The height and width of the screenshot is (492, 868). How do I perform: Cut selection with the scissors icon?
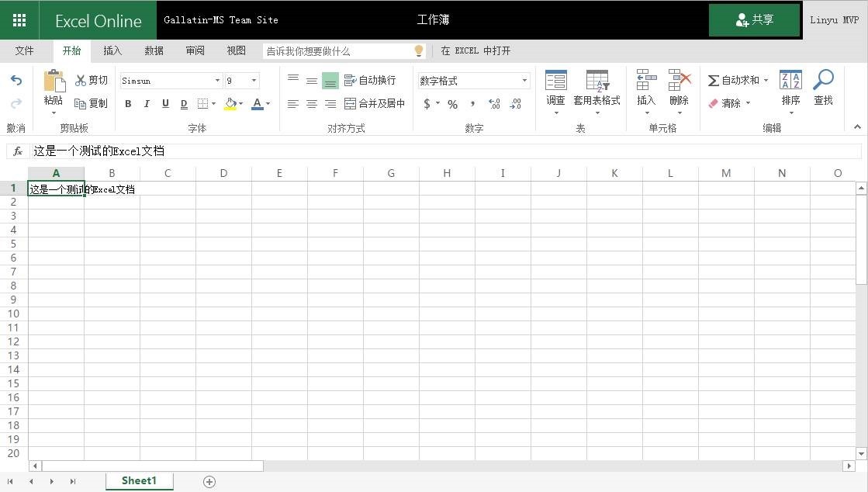point(81,81)
